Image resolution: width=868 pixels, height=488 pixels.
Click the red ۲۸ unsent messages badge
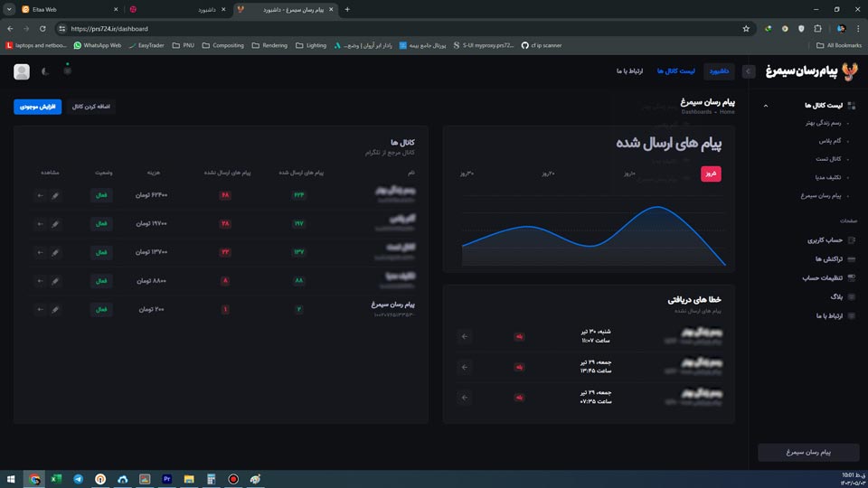pos(225,224)
